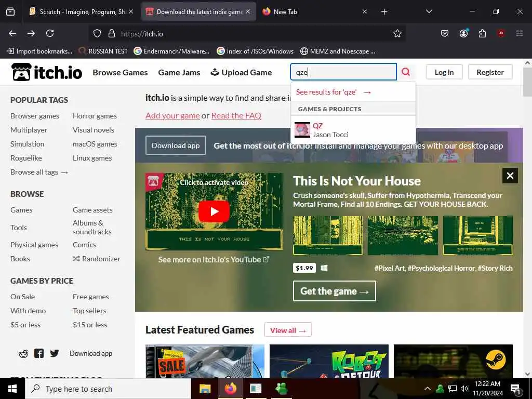
Task: Click the browser forward arrow
Action: pos(31,33)
